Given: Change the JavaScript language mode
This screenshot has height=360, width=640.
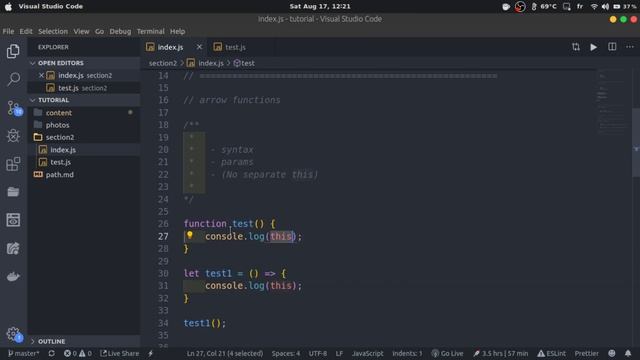Looking at the screenshot, I should 367,353.
